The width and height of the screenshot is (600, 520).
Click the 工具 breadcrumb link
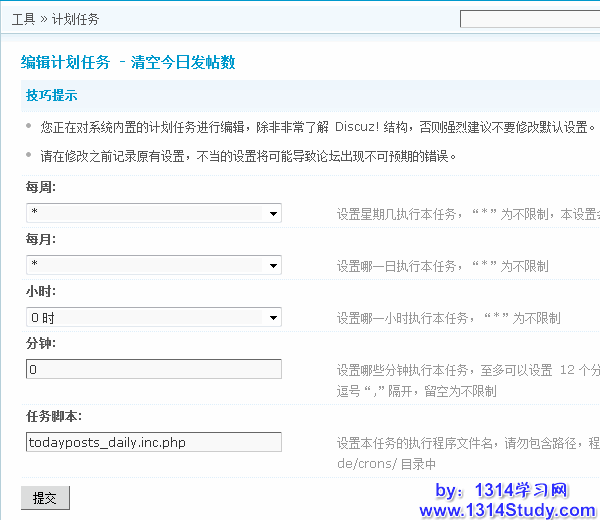23,19
